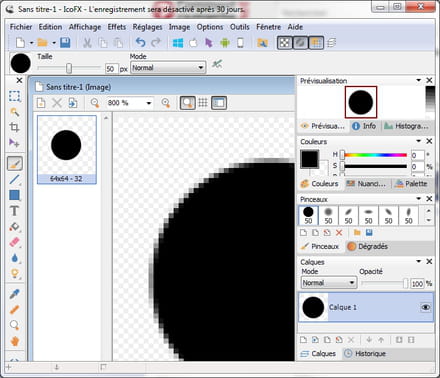Toggle the highlighted zoom preview button in image toolbar

(188, 103)
